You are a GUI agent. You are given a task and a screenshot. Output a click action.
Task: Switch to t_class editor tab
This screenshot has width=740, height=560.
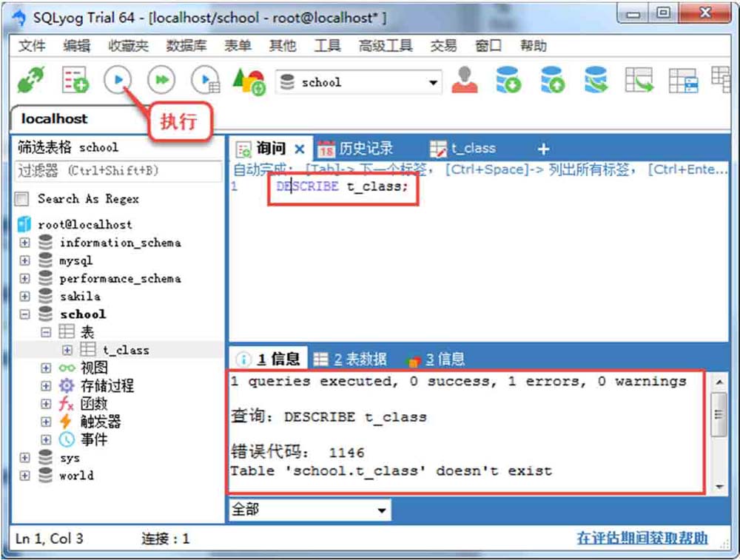click(x=462, y=149)
